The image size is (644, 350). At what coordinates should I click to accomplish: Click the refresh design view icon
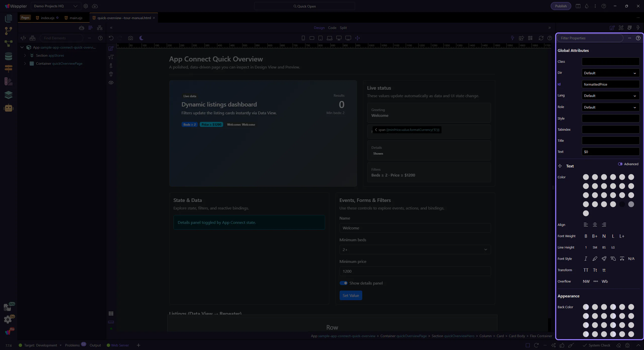(x=541, y=38)
